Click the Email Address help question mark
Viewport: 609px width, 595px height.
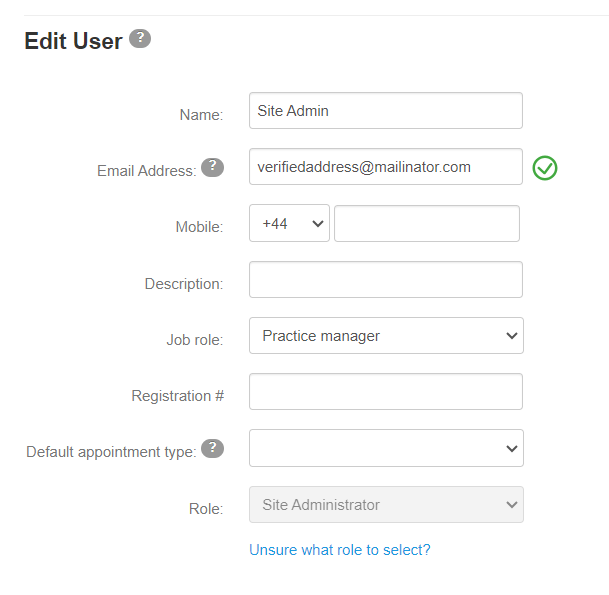(x=212, y=167)
